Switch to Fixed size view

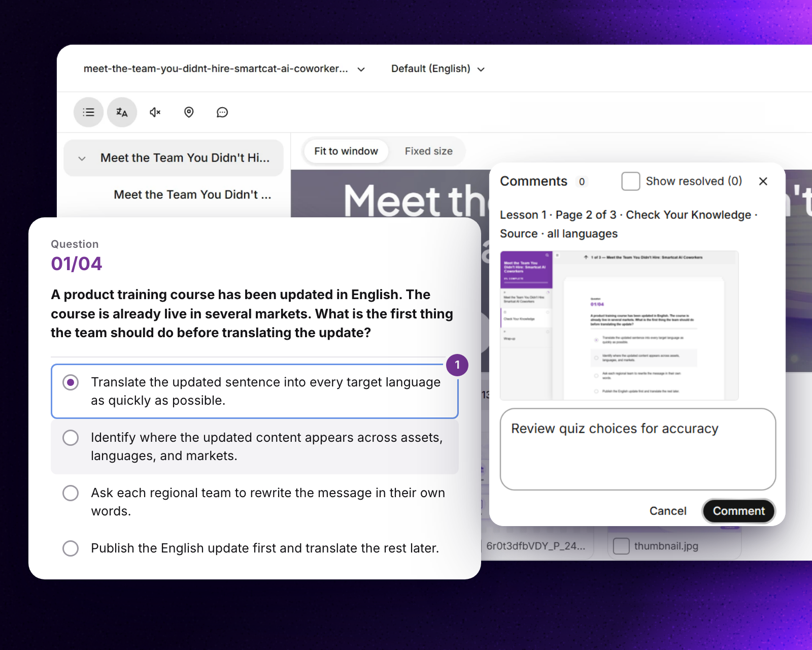(429, 151)
